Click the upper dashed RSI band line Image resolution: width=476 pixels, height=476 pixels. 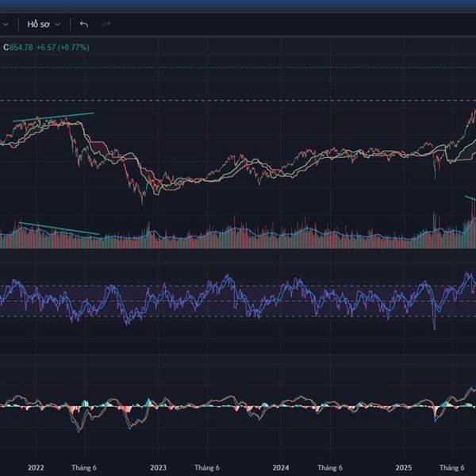pyautogui.click(x=238, y=286)
